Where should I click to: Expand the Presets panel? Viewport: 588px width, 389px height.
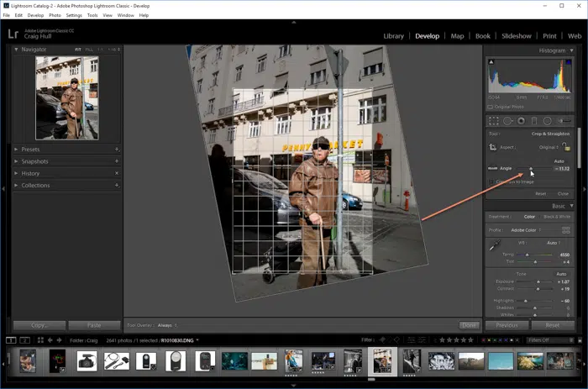click(16, 150)
